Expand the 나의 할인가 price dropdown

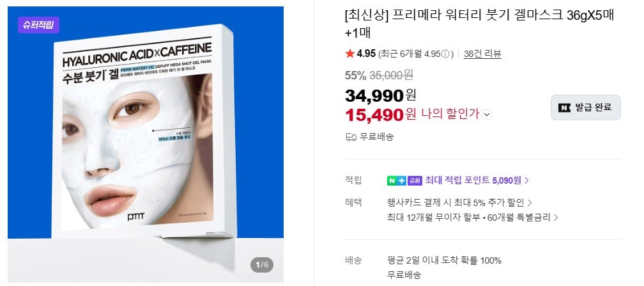pos(487,115)
